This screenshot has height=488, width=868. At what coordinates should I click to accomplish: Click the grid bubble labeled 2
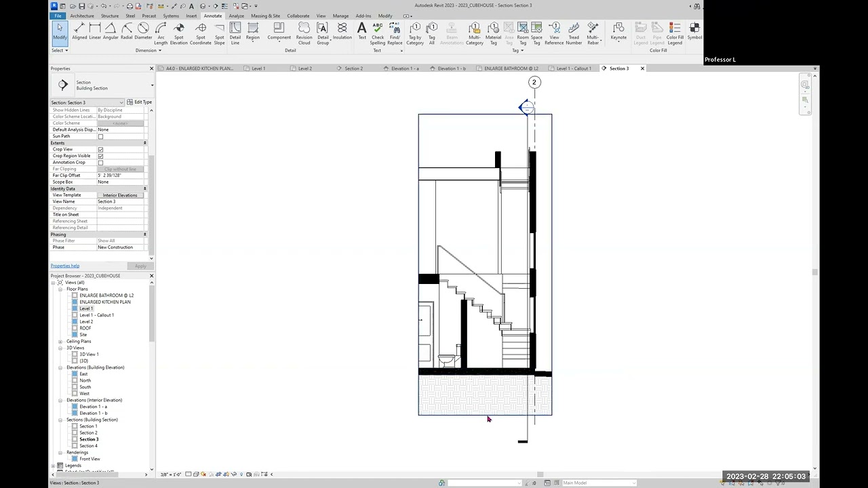[534, 83]
